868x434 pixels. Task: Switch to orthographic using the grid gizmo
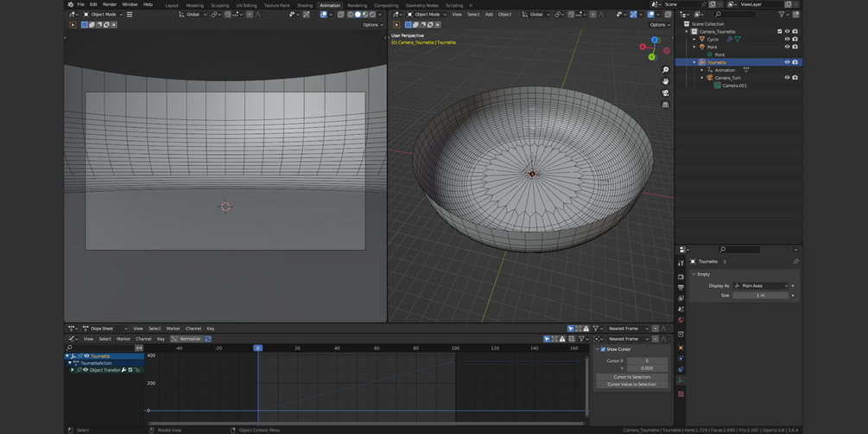[665, 105]
